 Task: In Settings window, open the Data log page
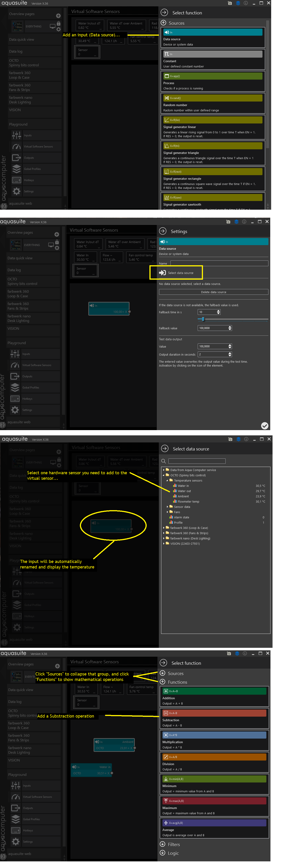tap(33, 270)
